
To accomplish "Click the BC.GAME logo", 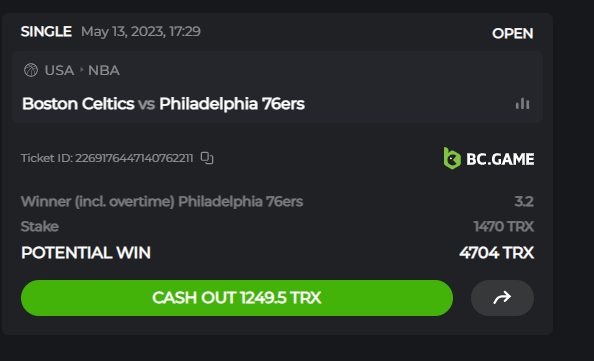I will [x=489, y=158].
